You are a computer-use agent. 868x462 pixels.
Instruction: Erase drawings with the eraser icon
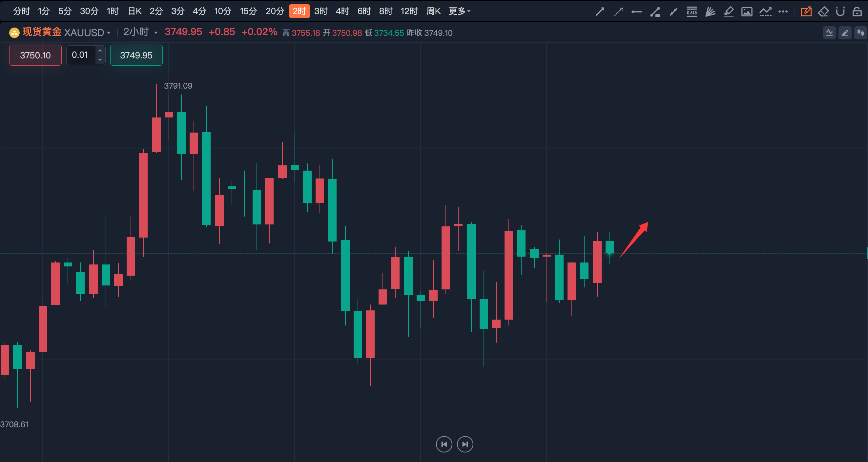click(823, 12)
